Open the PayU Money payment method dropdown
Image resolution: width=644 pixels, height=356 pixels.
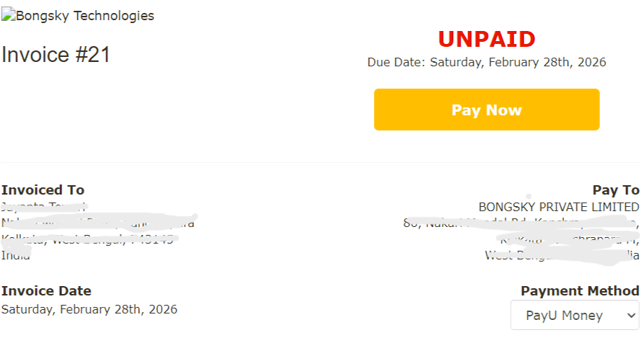click(575, 315)
